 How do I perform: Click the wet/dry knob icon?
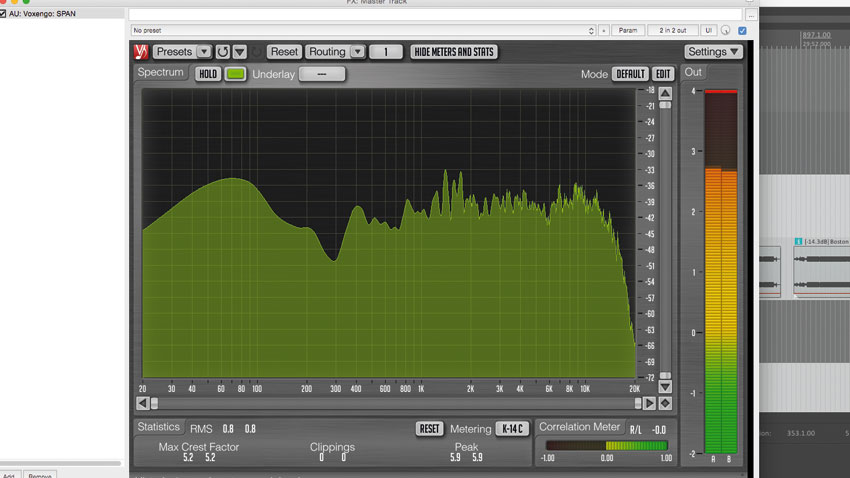[725, 30]
